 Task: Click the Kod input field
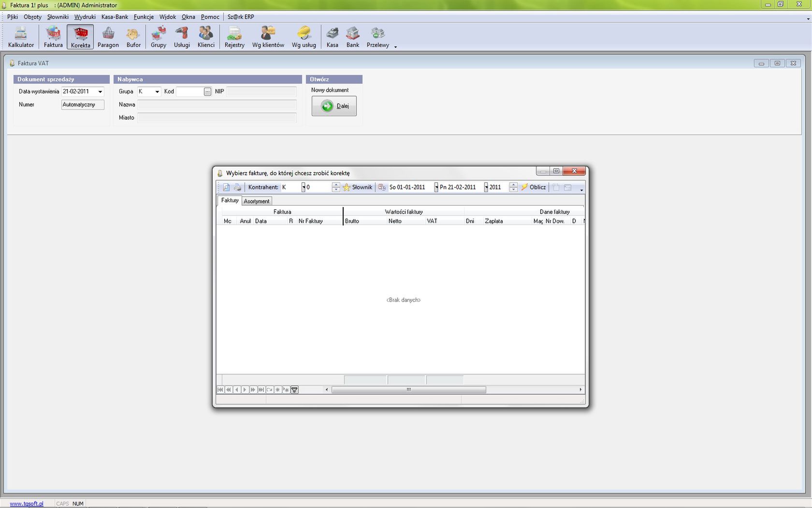point(189,91)
